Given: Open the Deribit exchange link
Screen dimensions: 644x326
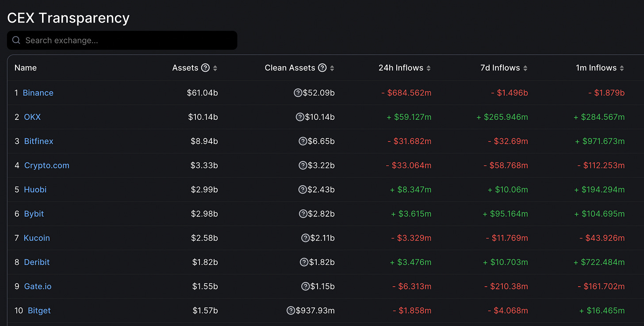Looking at the screenshot, I should point(37,262).
